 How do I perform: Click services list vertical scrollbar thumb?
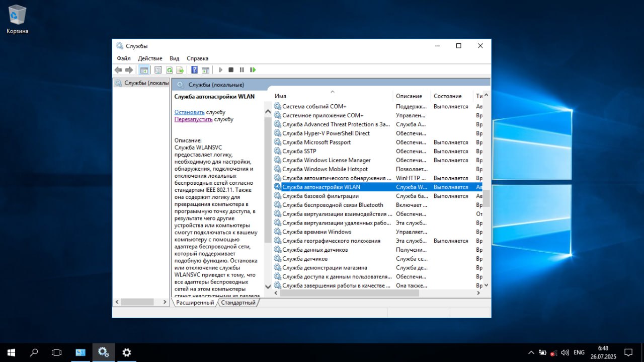(487, 199)
